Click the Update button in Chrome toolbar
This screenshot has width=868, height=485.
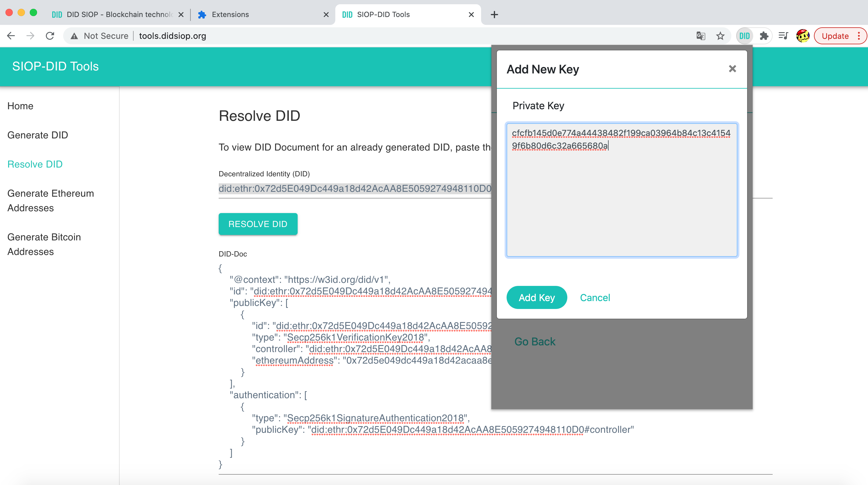coord(835,36)
